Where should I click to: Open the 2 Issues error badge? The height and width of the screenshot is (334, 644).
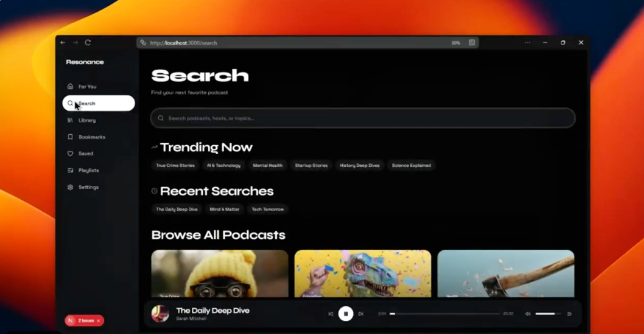(x=84, y=320)
